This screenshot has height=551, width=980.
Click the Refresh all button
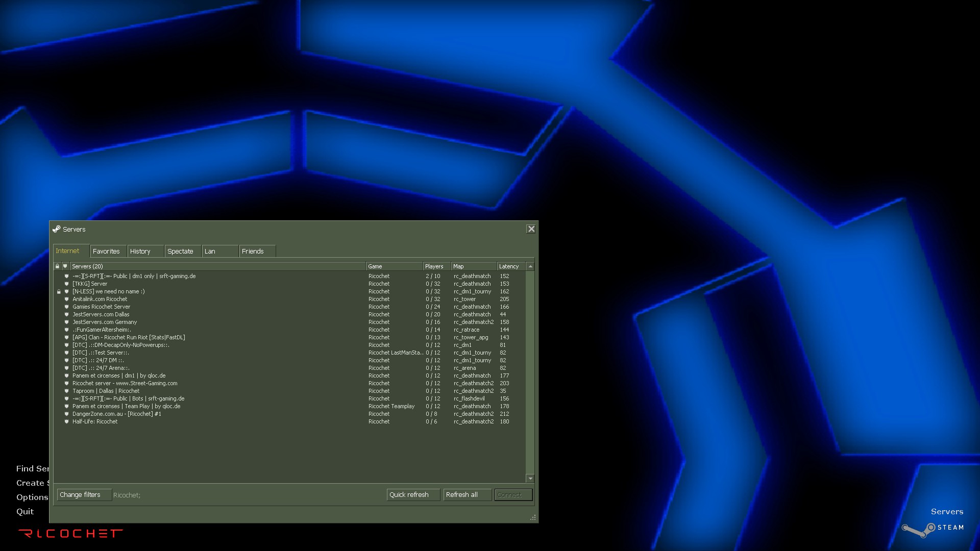(x=466, y=494)
